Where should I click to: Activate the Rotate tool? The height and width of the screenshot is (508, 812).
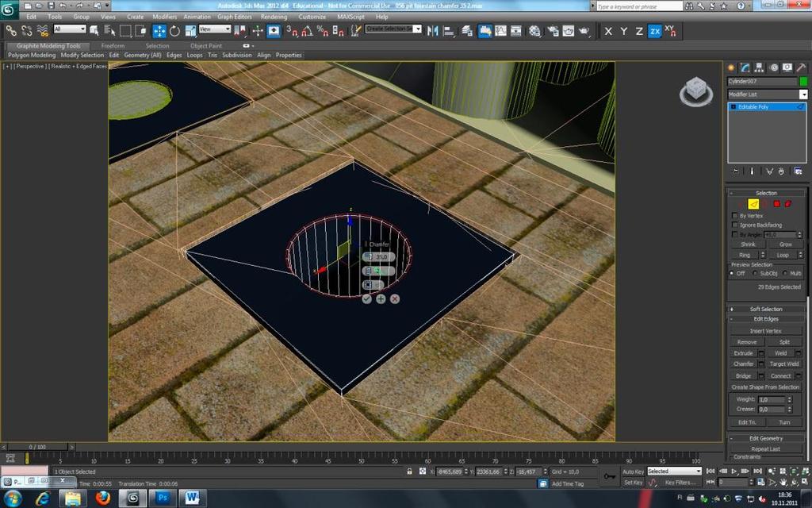coord(174,31)
